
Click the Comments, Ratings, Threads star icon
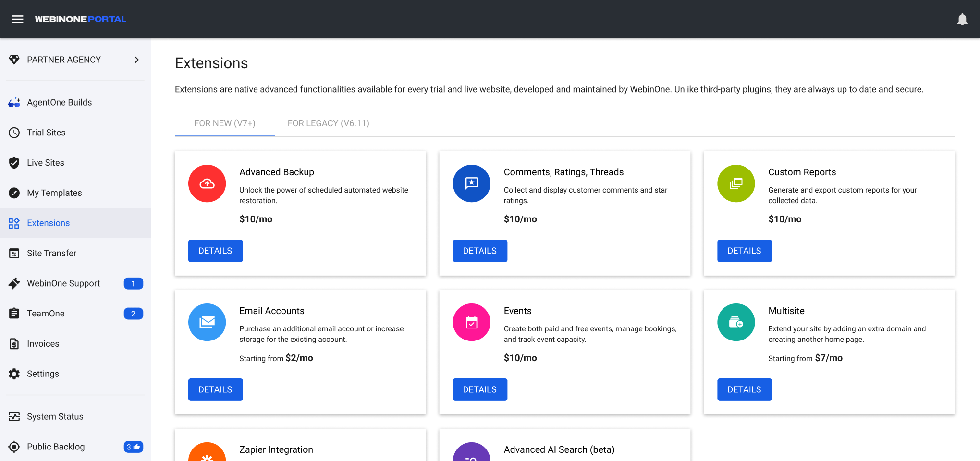tap(472, 183)
